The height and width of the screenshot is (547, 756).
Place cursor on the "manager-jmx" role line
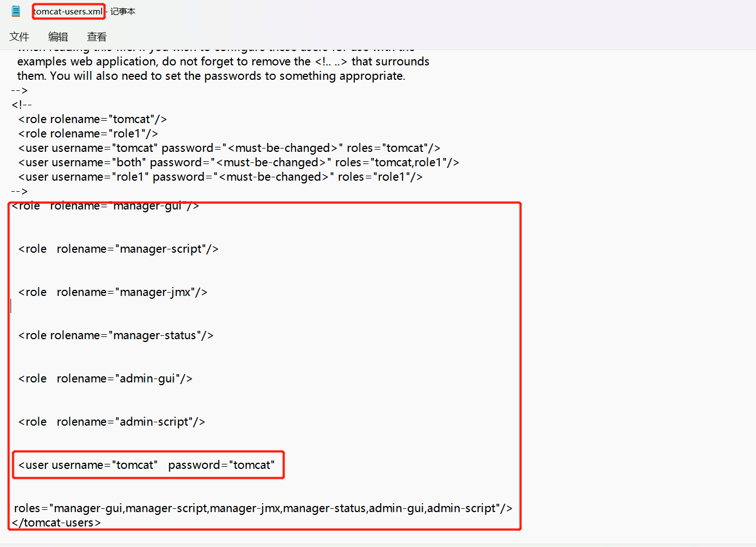point(113,292)
